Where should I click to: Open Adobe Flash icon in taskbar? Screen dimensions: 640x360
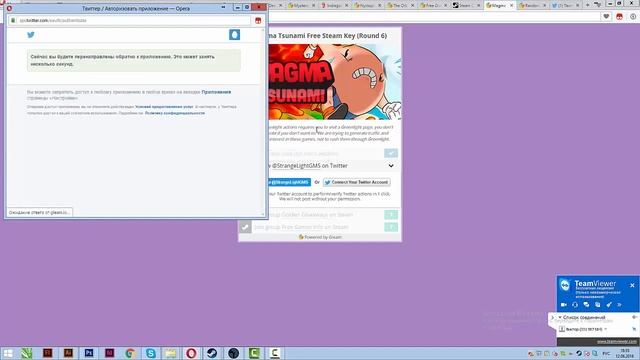click(x=48, y=353)
